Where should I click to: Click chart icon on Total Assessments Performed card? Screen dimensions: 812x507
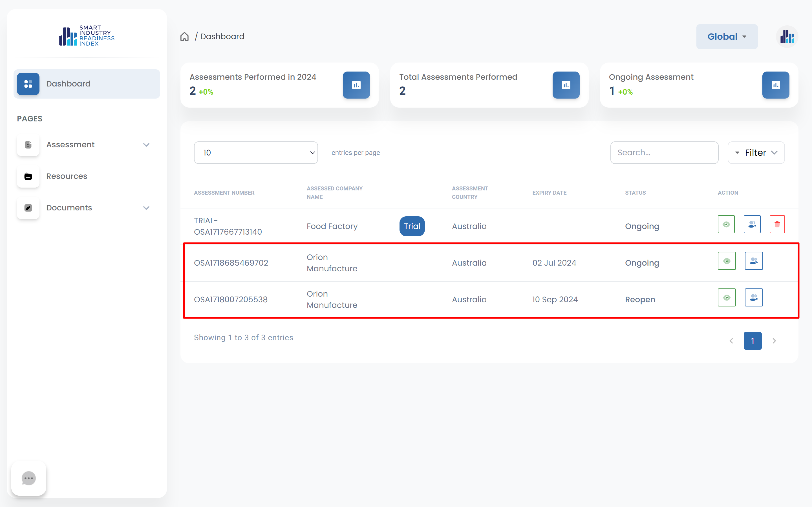(x=566, y=85)
